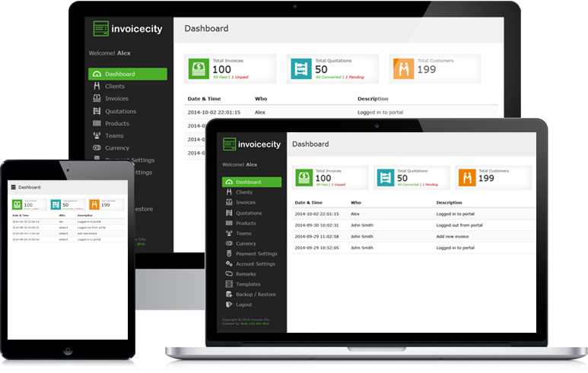Click Invoices icon in laptop sidebar
Screen dimensions: 588x373
(229, 202)
